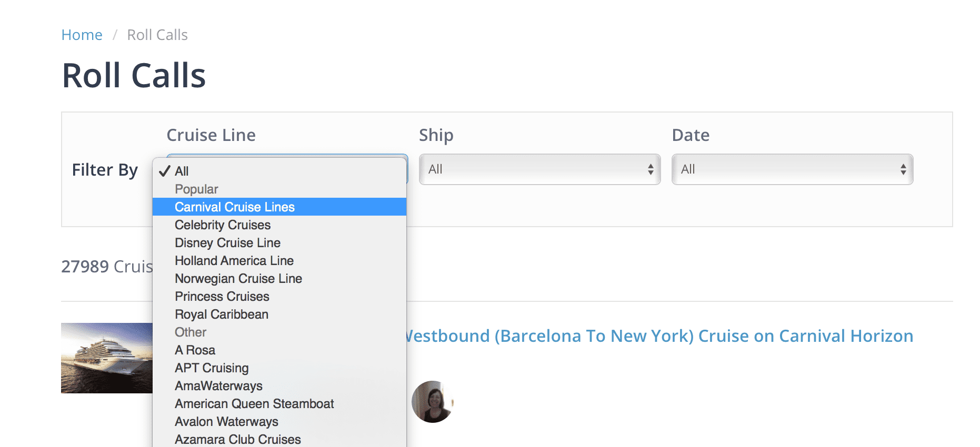Select Princess Cruises in the list
Viewport: 980px width, 447px height.
(x=279, y=296)
